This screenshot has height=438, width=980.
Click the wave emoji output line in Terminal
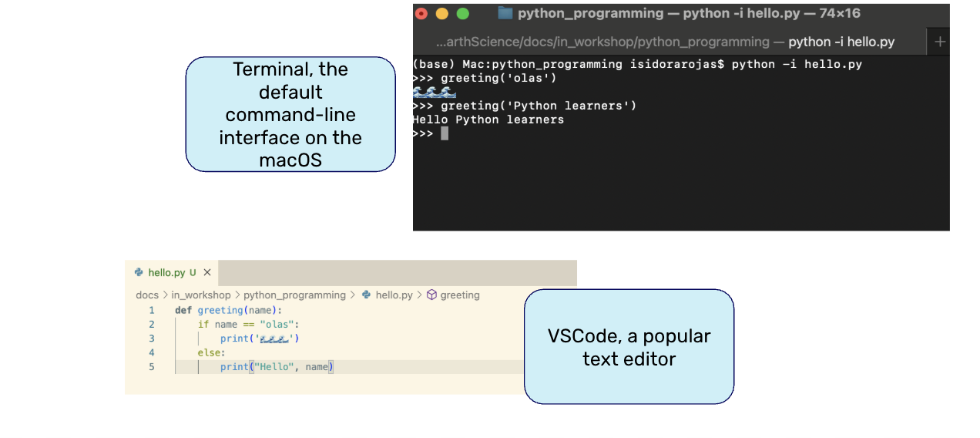click(x=435, y=92)
